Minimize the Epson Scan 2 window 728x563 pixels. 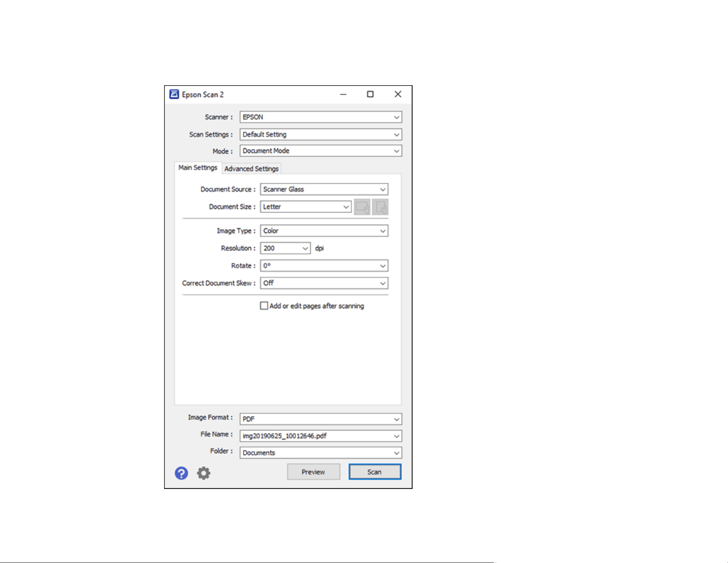(x=343, y=94)
